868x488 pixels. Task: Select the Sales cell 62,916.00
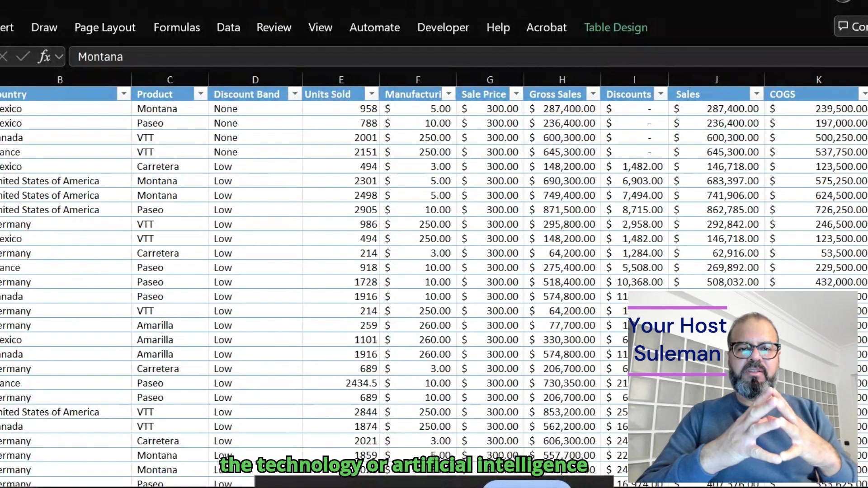[x=717, y=253]
